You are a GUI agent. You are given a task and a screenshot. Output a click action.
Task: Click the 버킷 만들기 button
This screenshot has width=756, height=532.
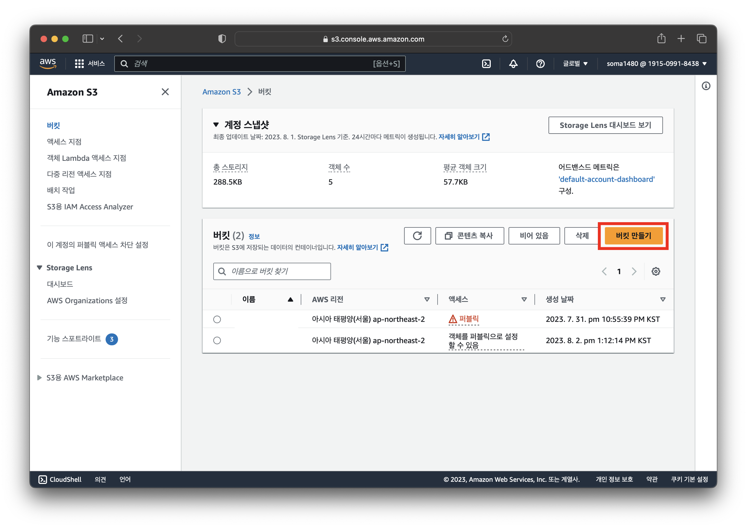tap(633, 236)
